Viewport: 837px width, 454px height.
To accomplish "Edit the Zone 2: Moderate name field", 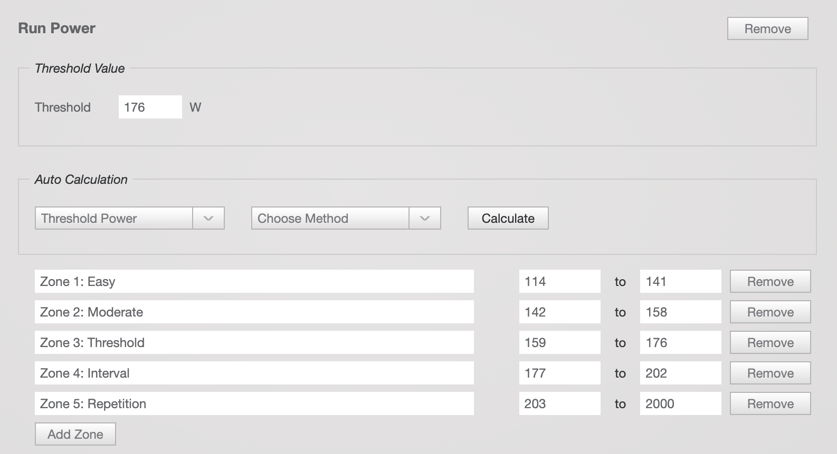I will [x=254, y=312].
